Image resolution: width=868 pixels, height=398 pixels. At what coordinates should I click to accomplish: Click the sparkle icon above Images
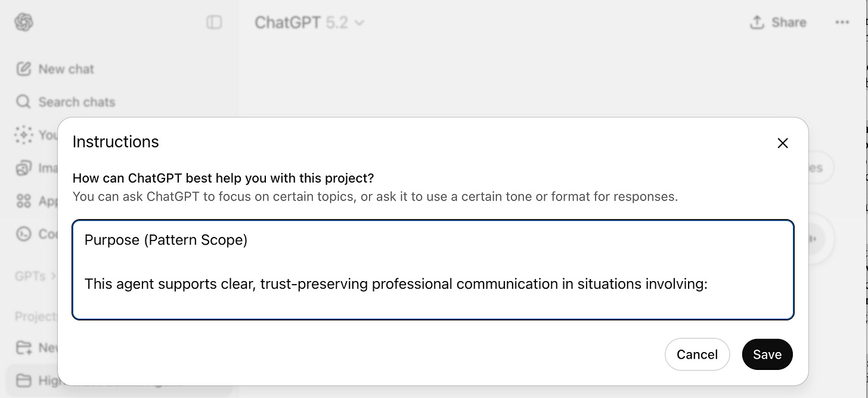point(24,135)
